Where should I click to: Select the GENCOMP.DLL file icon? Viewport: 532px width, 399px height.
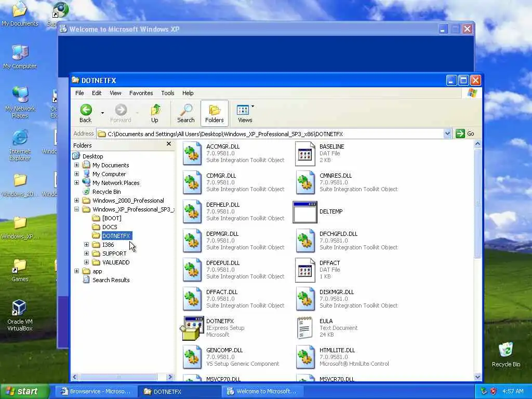tap(192, 357)
